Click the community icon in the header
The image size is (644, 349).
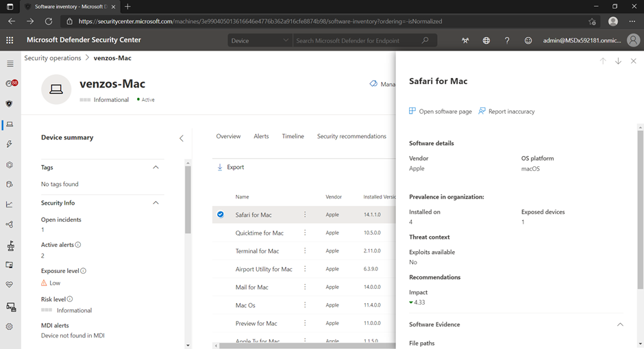click(x=465, y=40)
